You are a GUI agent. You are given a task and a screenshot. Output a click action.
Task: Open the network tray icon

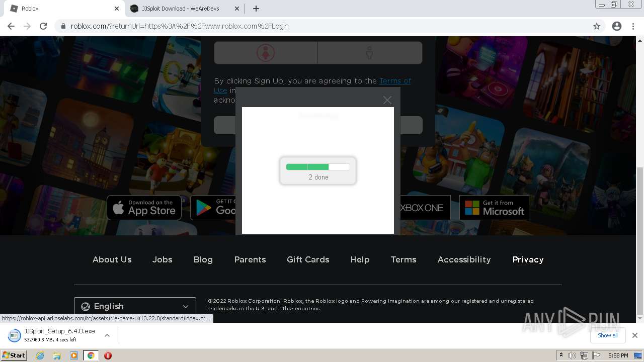click(x=584, y=355)
